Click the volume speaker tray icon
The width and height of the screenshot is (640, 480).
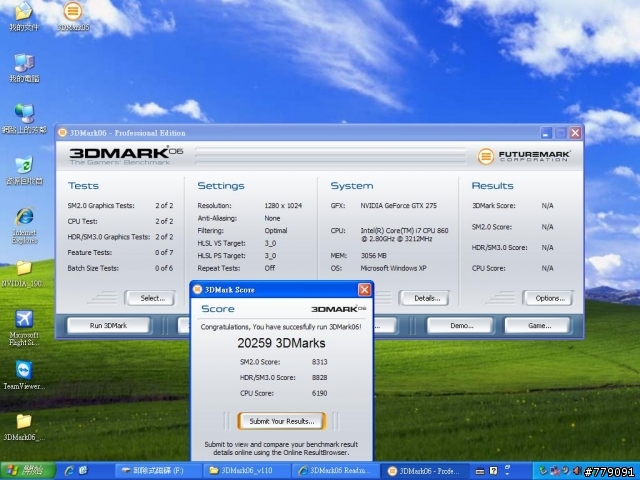[577, 471]
